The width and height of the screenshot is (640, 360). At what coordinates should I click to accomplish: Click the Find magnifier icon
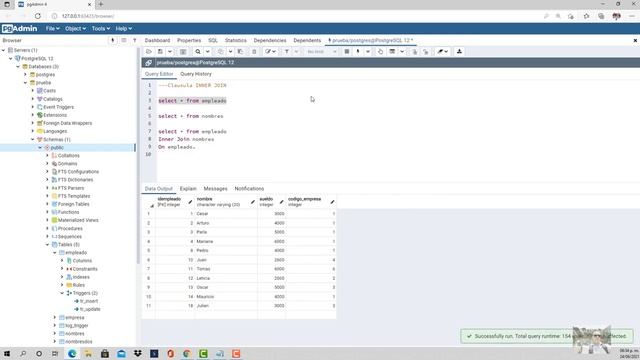(x=198, y=51)
